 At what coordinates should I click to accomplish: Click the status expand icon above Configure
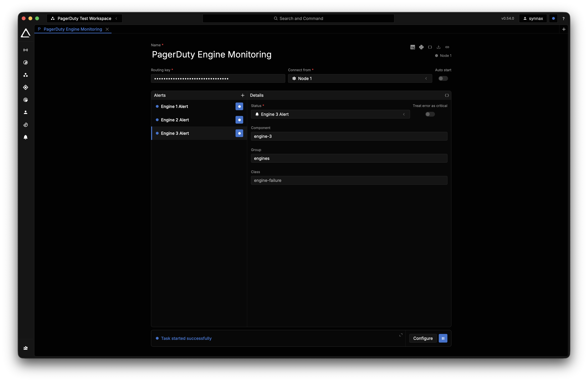click(x=401, y=335)
